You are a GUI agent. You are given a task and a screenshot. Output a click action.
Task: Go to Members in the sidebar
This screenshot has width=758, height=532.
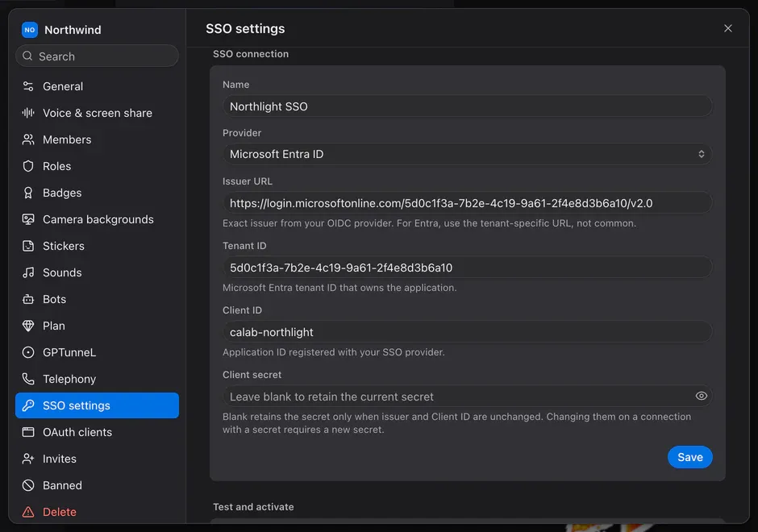pyautogui.click(x=97, y=139)
